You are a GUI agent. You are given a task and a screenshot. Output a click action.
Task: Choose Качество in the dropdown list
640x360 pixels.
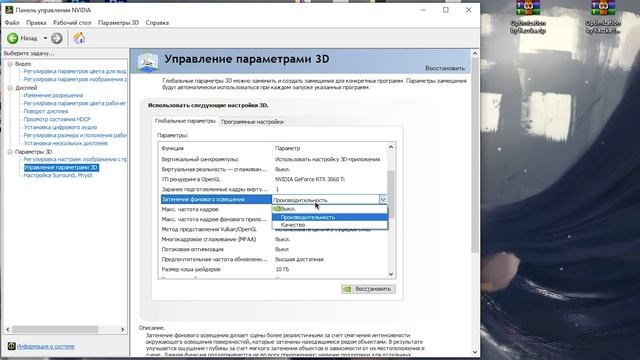coord(329,225)
